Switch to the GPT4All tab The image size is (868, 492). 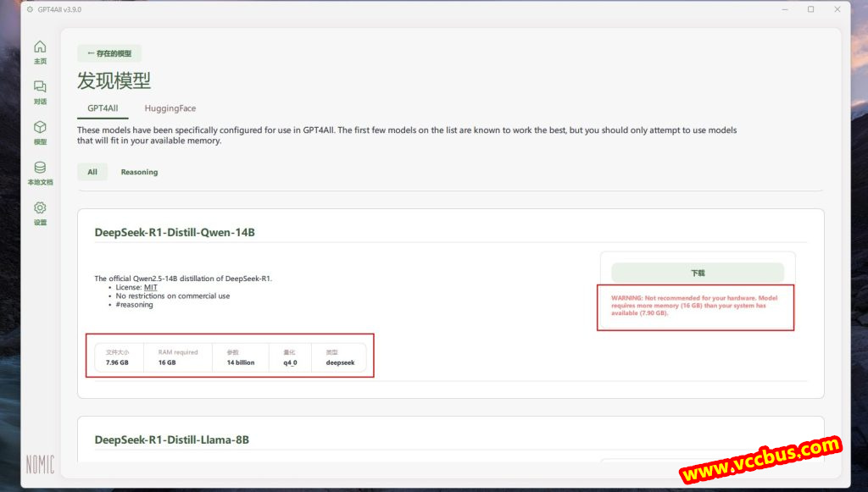[x=103, y=108]
